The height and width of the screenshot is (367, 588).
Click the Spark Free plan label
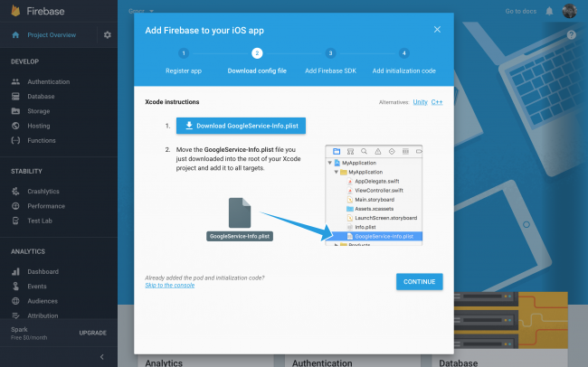tap(29, 333)
